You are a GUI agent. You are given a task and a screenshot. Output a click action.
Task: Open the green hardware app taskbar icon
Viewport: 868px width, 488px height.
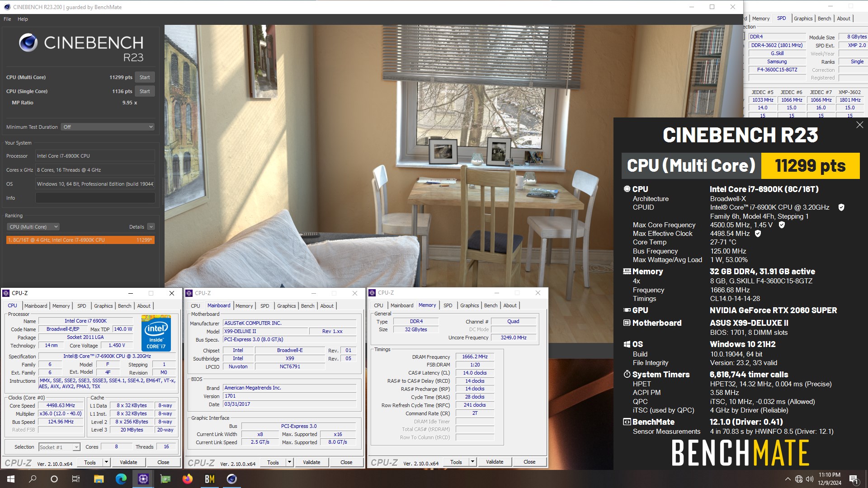(165, 479)
